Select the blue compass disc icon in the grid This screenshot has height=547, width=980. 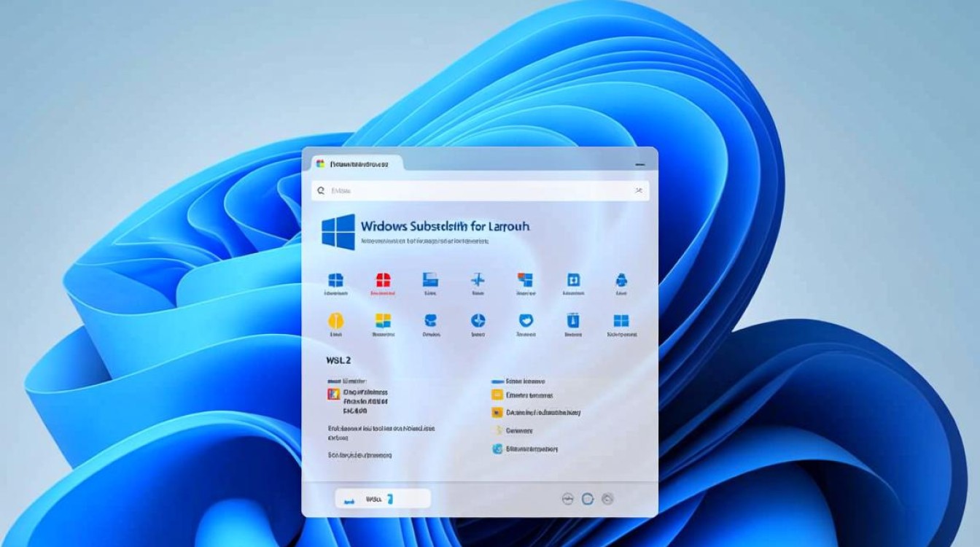tap(478, 320)
